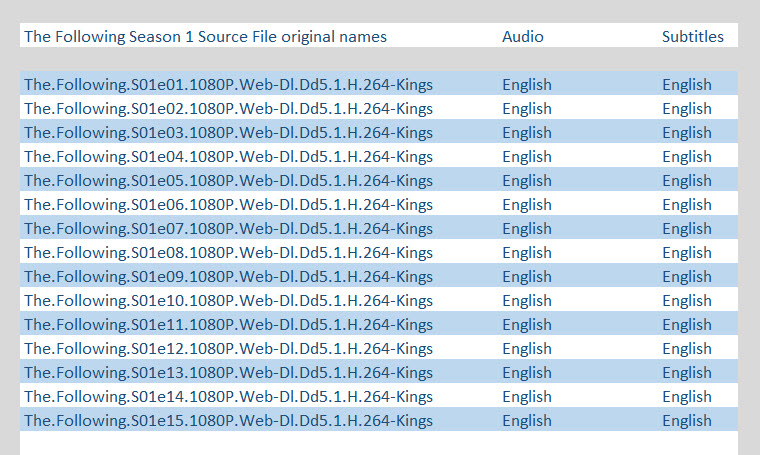
Task: Select the Subtitles 'English' cell in the S01e02 row
Action: [687, 109]
